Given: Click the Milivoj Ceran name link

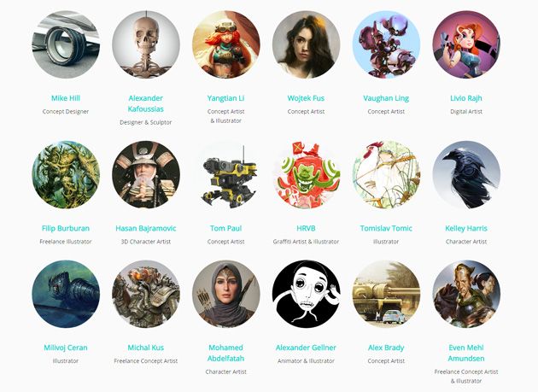Looking at the screenshot, I should pos(66,348).
